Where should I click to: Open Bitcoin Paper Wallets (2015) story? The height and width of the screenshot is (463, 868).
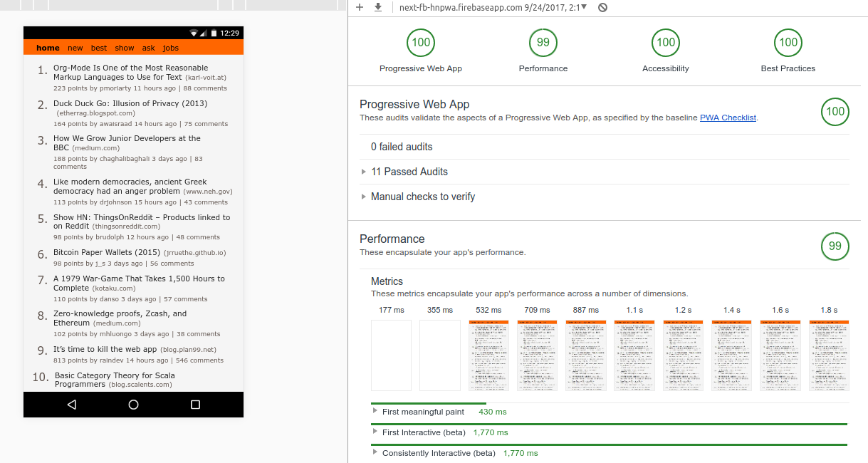pyautogui.click(x=107, y=252)
